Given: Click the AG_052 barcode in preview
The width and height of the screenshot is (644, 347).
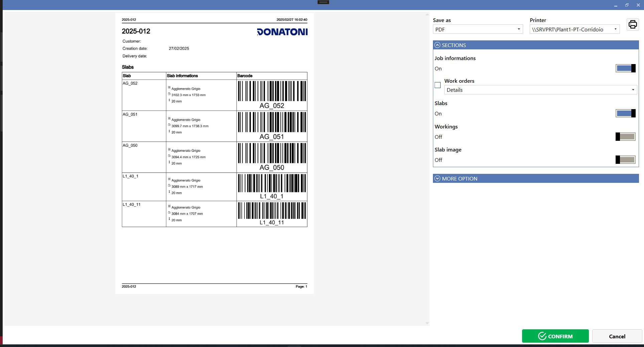Looking at the screenshot, I should 272,95.
